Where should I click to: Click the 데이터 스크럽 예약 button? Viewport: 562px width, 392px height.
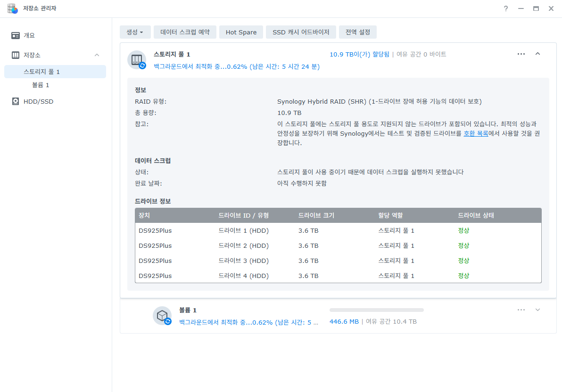pyautogui.click(x=185, y=32)
